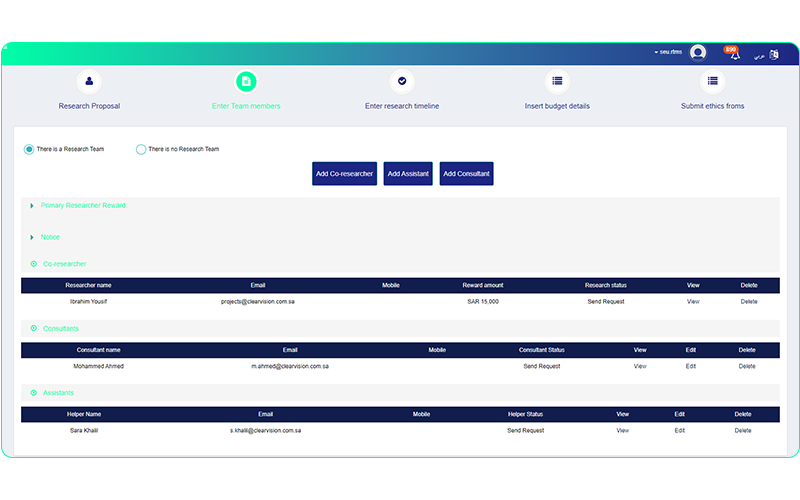The width and height of the screenshot is (800, 500).
Task: Click the user profile avatar icon
Action: pyautogui.click(x=698, y=53)
